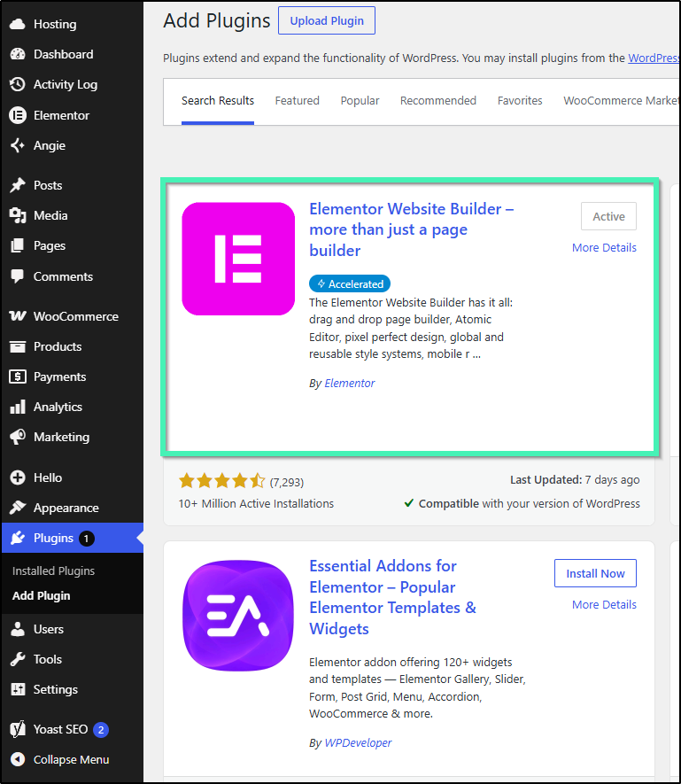Image resolution: width=681 pixels, height=784 pixels.
Task: Click the Plugins update count badge
Action: point(87,539)
